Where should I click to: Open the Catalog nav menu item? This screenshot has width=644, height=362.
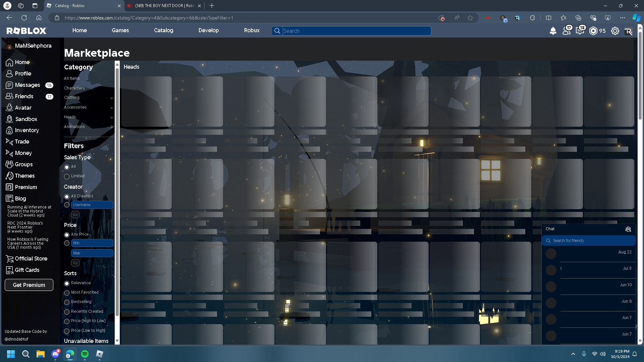pos(163,30)
